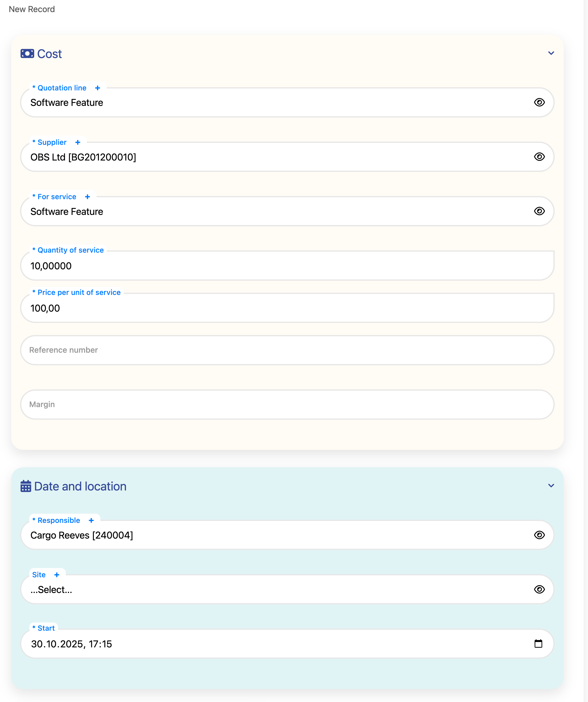This screenshot has height=702, width=588.
Task: Add new item via For service plus
Action: pos(87,197)
